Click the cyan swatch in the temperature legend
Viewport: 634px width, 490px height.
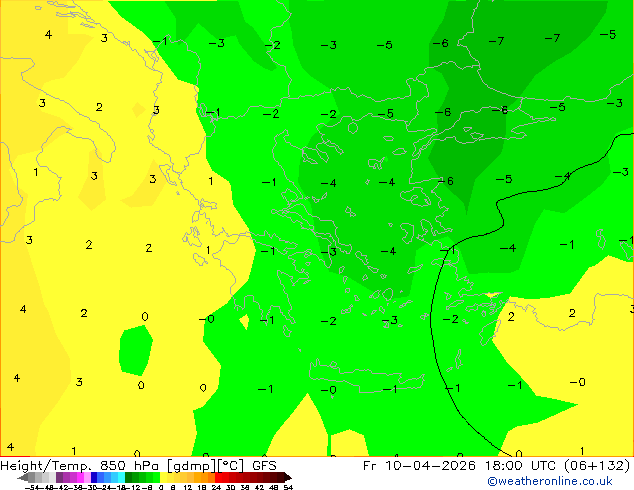121,477
